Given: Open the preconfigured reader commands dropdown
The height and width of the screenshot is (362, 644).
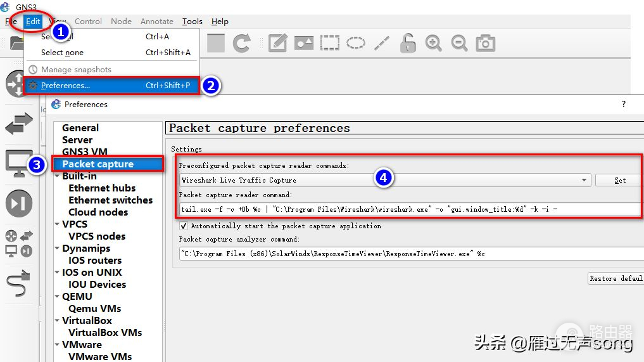Looking at the screenshot, I should tap(584, 180).
